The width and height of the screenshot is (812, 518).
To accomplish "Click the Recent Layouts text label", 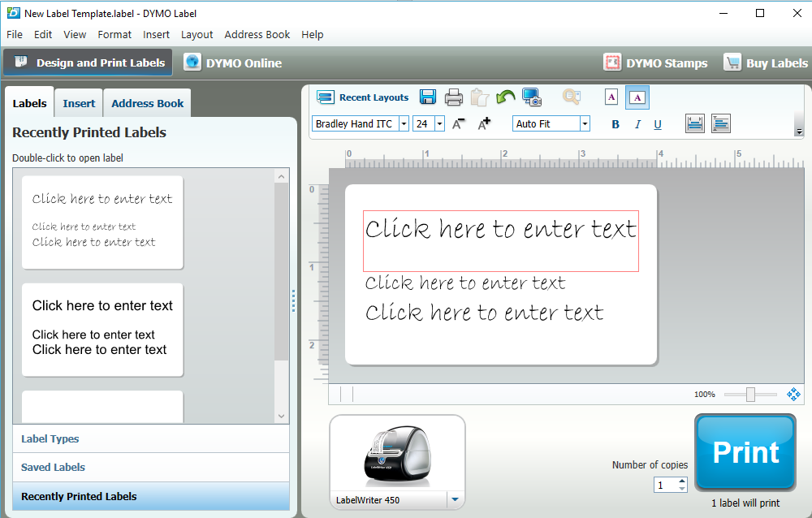I will tap(374, 97).
